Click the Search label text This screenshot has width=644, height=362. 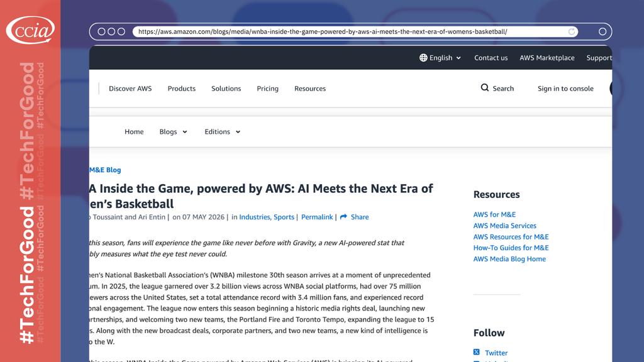pos(503,89)
